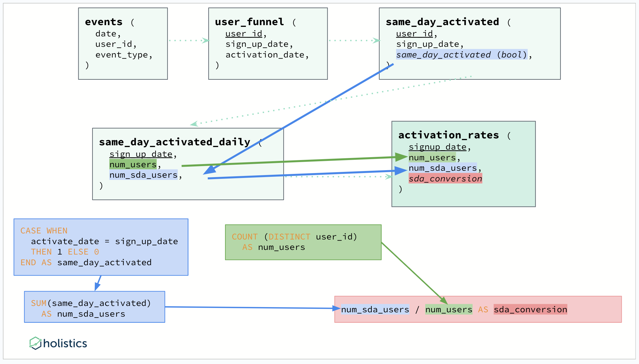Click the COUNT (DISTINCT user_id) green box

[x=303, y=242]
